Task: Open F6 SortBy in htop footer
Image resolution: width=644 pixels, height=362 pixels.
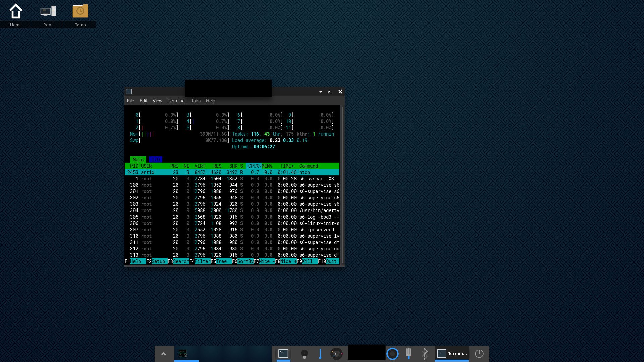Action: 243,262
